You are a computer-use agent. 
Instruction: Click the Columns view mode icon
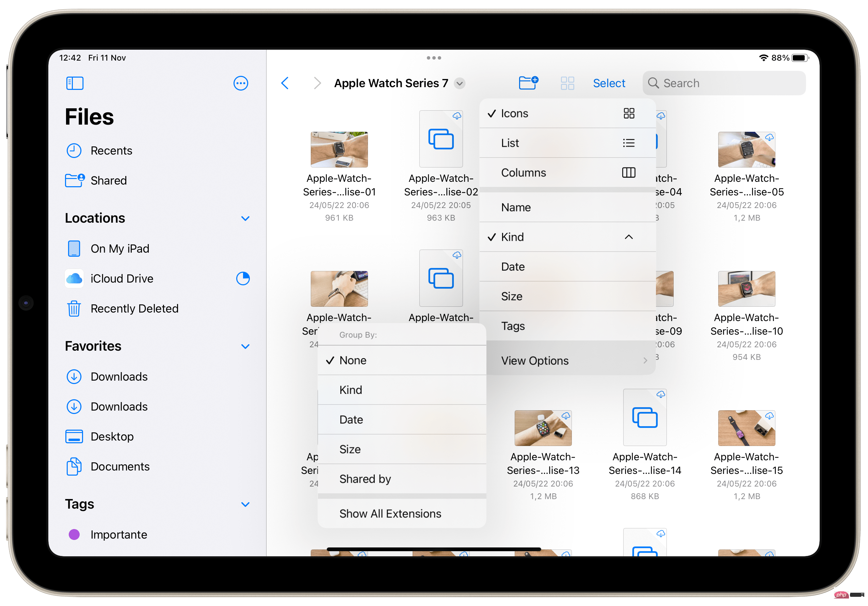click(x=628, y=172)
